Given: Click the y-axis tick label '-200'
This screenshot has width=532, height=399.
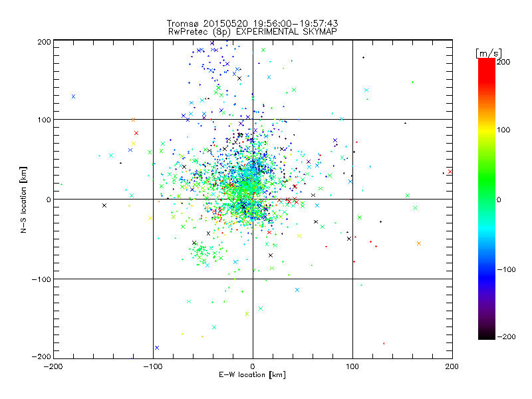Looking at the screenshot, I should point(41,356).
